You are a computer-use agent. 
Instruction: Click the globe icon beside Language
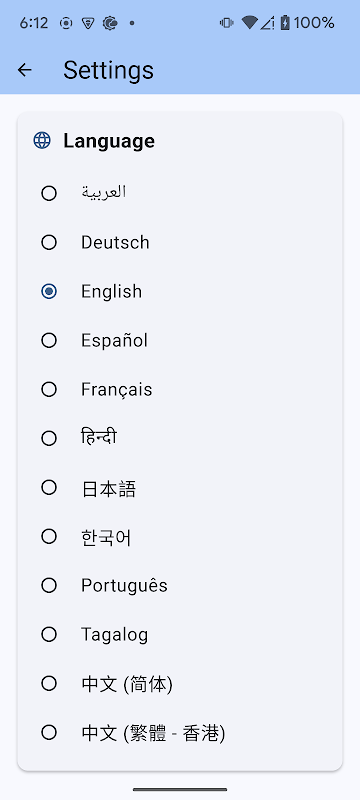42,140
